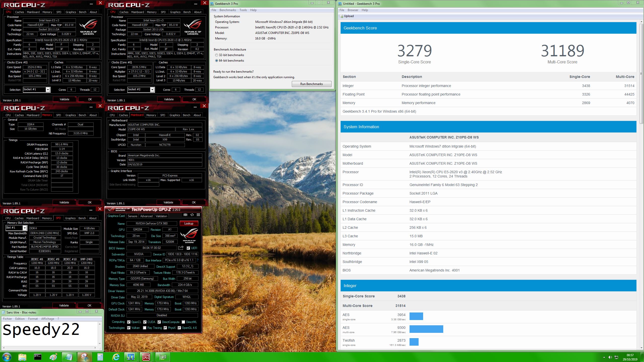This screenshot has width=644, height=362.
Task: Toggle the Vulkan checkbox
Action: coord(129,328)
